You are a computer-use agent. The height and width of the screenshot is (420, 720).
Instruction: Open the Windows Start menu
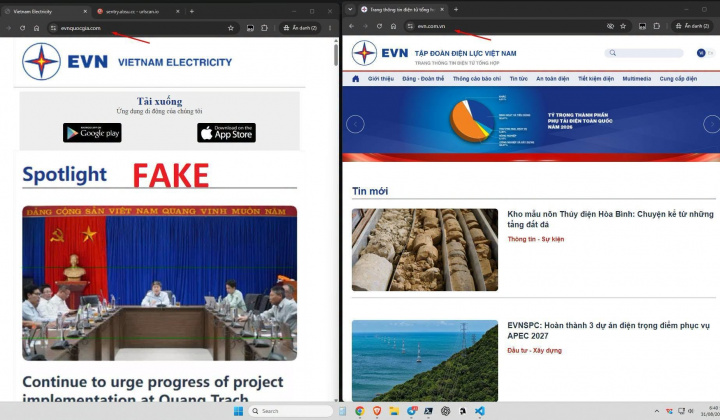[238, 411]
